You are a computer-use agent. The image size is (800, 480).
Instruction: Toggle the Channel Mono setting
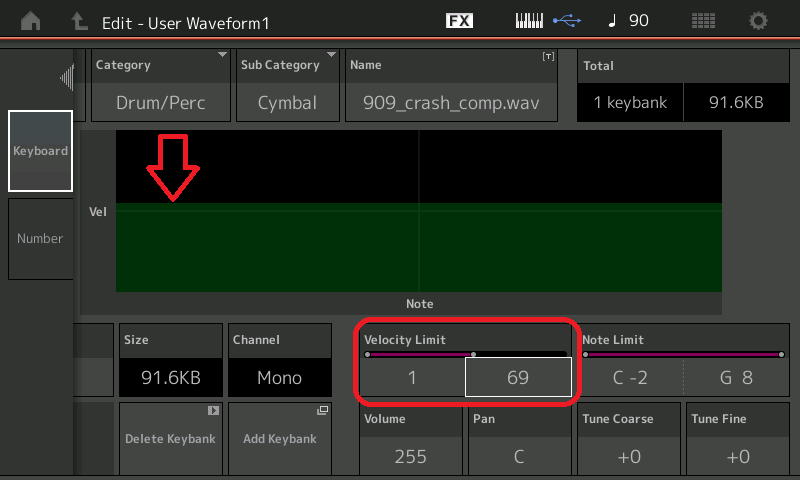tap(280, 377)
